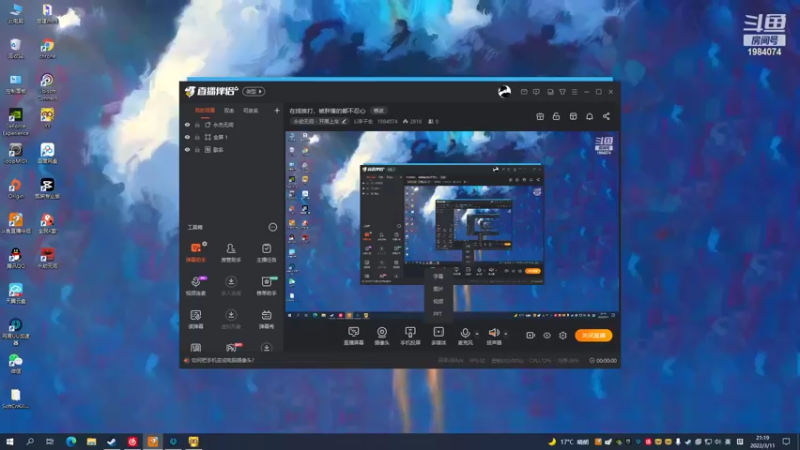Open the 房管助手 tool

pyautogui.click(x=231, y=252)
